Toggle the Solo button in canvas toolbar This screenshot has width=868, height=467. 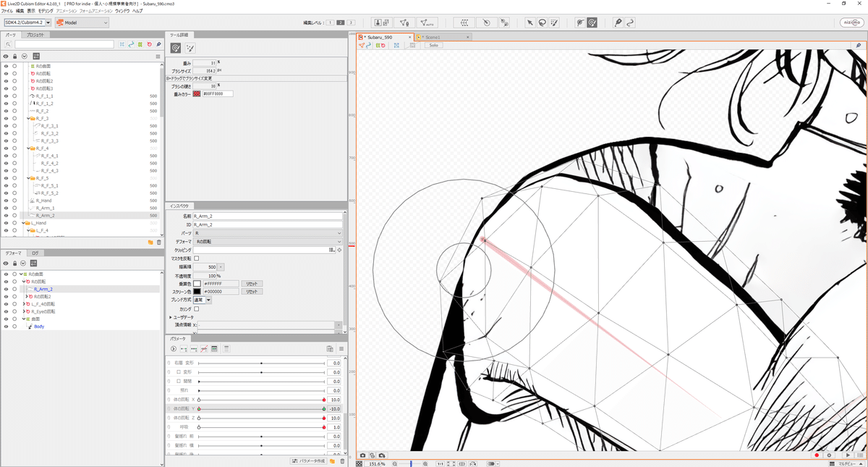point(433,45)
